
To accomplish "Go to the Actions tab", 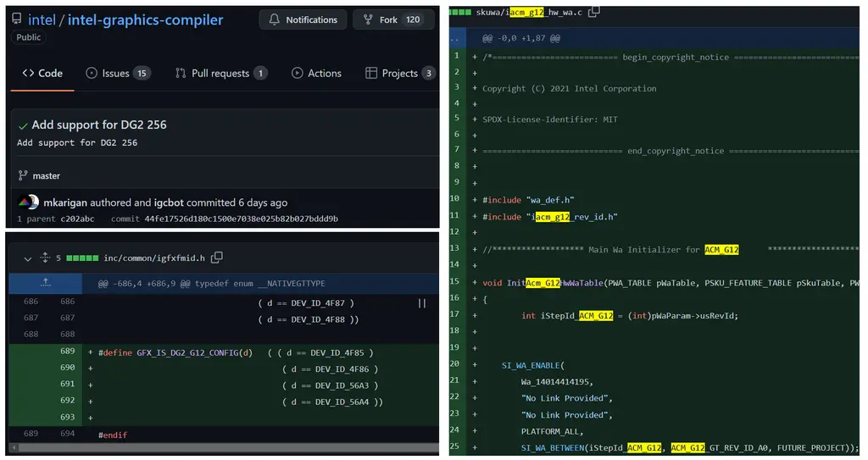I will [x=315, y=74].
